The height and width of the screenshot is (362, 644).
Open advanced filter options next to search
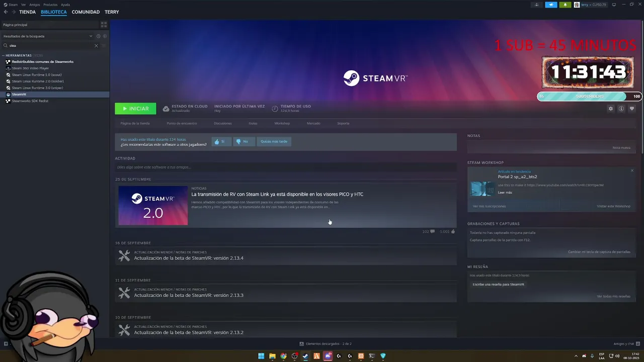104,46
